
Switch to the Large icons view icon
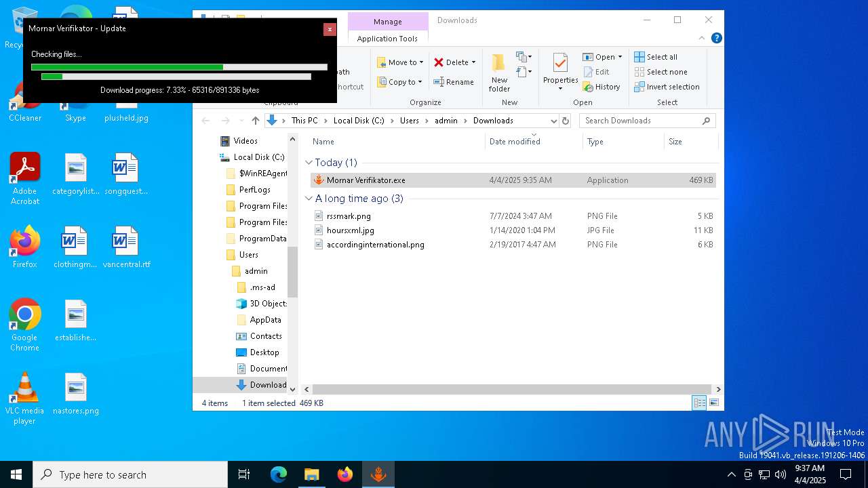click(x=713, y=403)
